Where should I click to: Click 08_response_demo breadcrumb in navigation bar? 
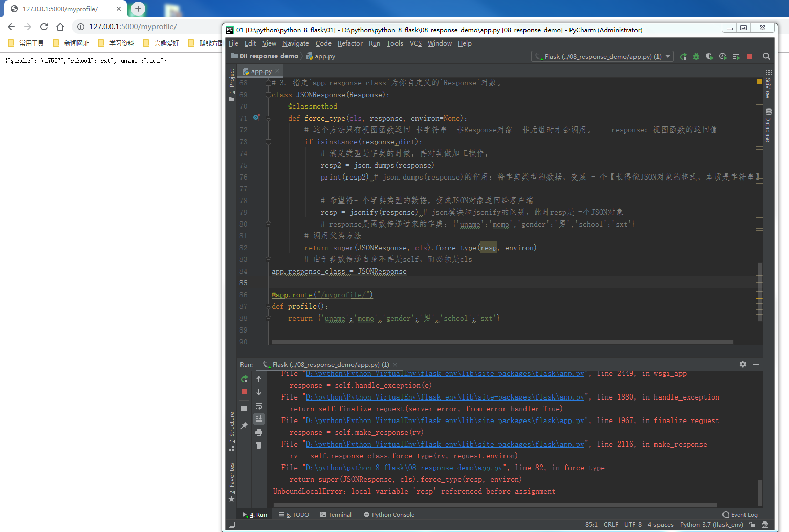(265, 56)
